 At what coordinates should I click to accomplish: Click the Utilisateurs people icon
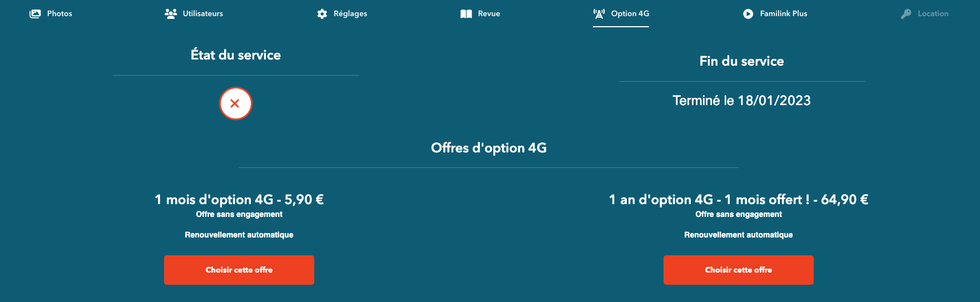[x=171, y=14]
